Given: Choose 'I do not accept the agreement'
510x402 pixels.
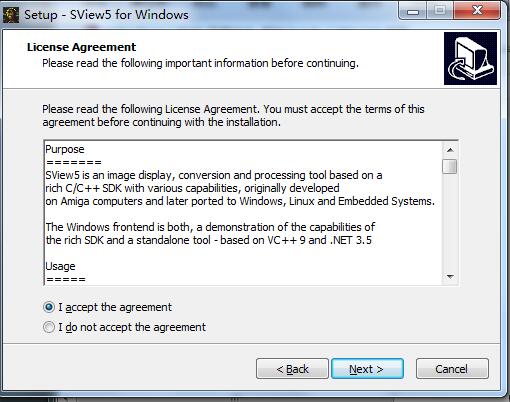Looking at the screenshot, I should pyautogui.click(x=125, y=327).
